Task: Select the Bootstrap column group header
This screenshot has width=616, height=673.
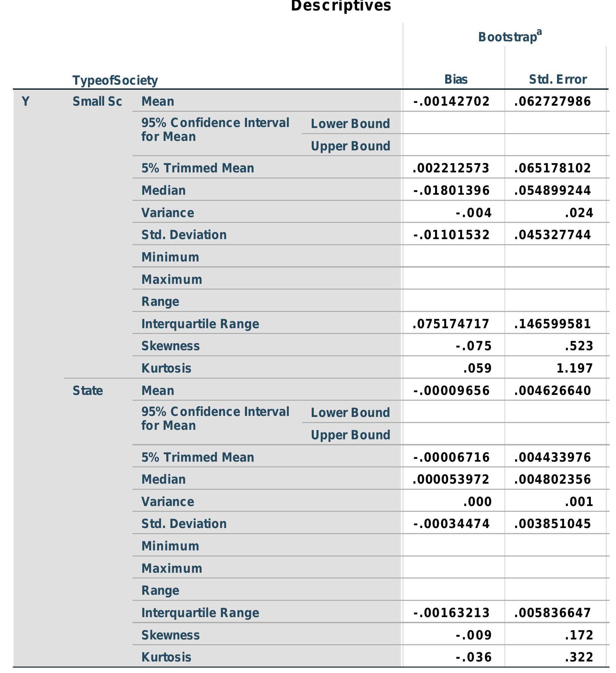Action: [508, 37]
